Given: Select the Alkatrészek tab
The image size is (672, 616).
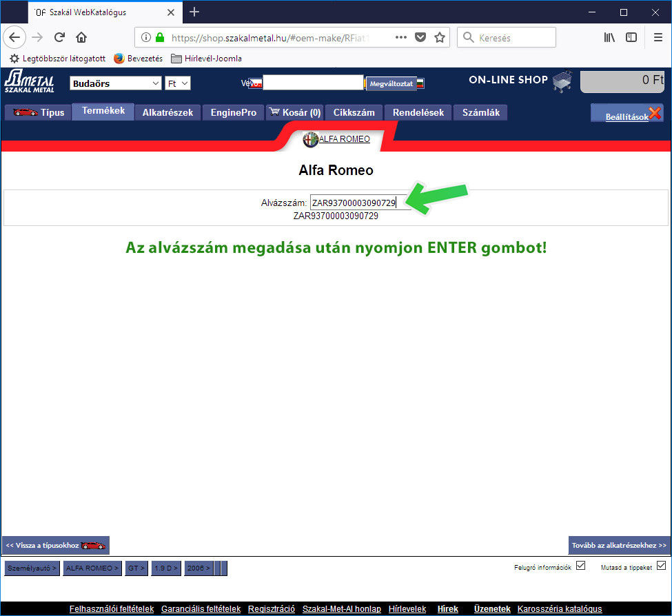Looking at the screenshot, I should coord(167,112).
